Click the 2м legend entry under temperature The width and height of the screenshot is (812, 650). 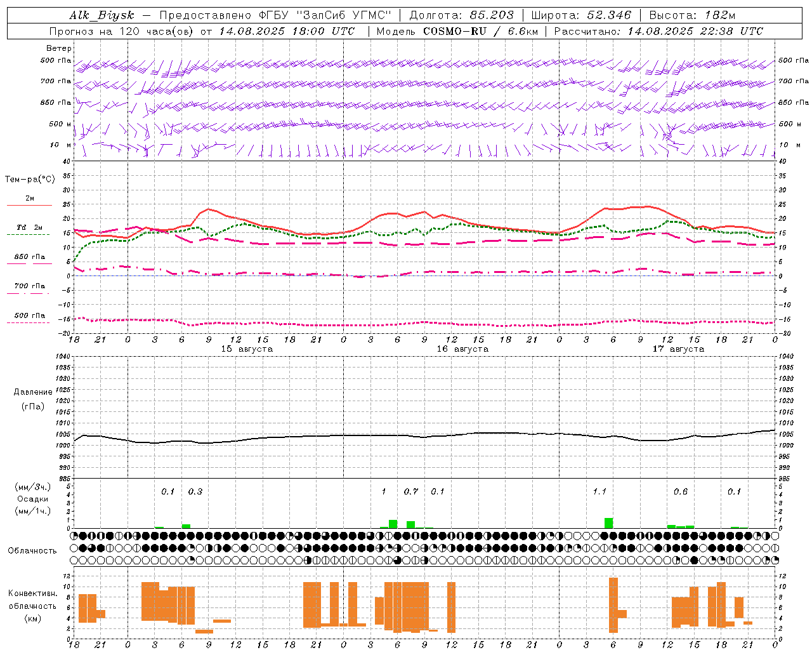[30, 198]
